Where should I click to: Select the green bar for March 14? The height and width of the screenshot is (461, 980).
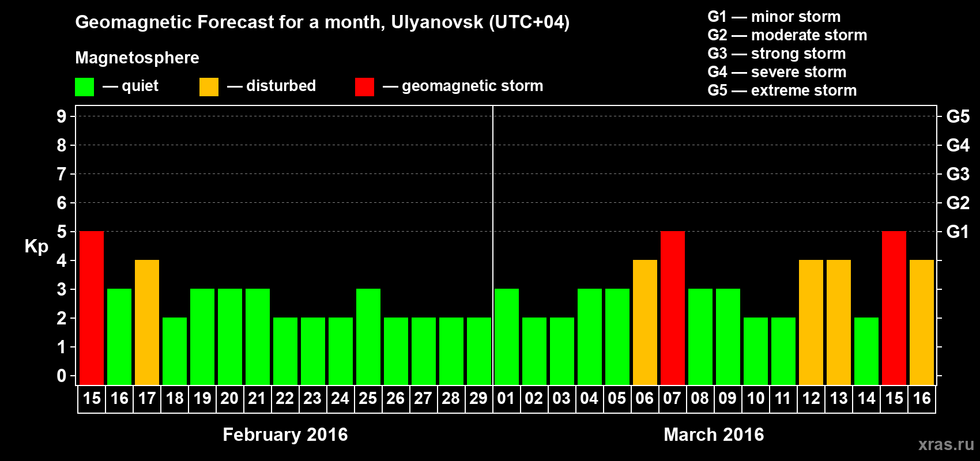[x=866, y=352]
